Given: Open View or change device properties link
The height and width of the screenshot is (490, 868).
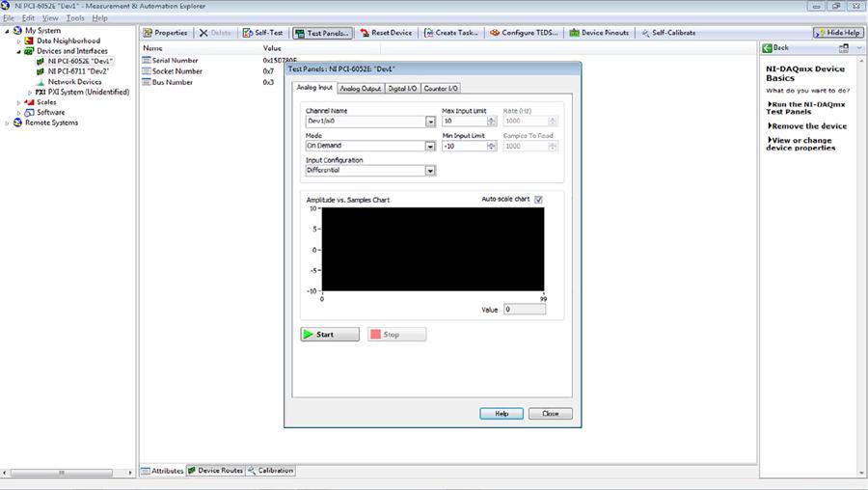Looking at the screenshot, I should pyautogui.click(x=801, y=144).
